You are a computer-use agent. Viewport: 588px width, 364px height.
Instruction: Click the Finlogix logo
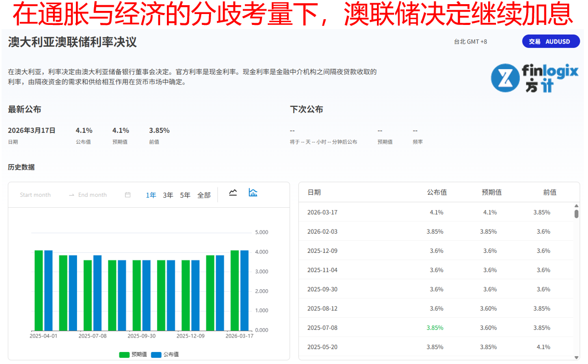pos(534,78)
